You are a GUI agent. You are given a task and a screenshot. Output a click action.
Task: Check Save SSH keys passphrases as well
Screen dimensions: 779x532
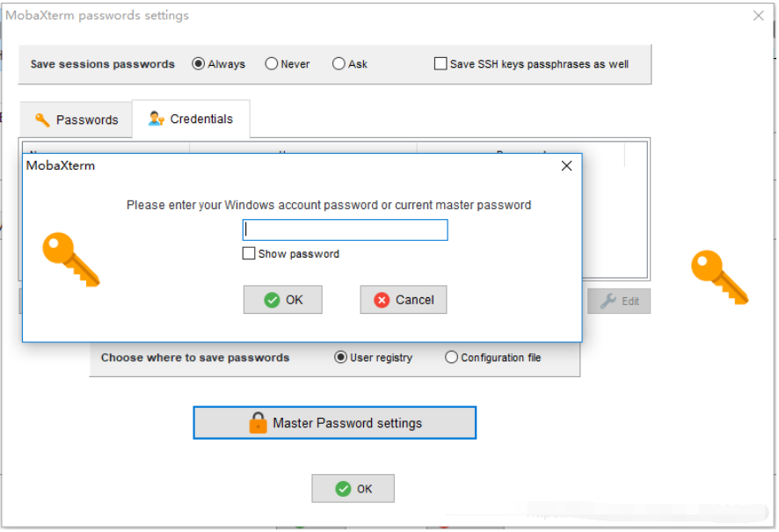pos(440,64)
